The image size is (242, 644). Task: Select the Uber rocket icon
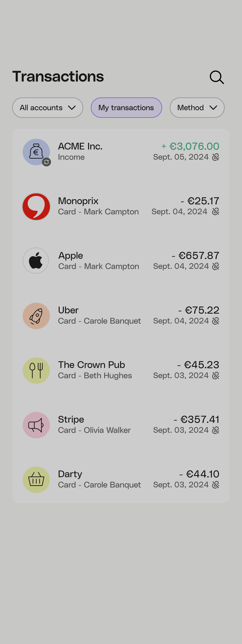coord(36,316)
